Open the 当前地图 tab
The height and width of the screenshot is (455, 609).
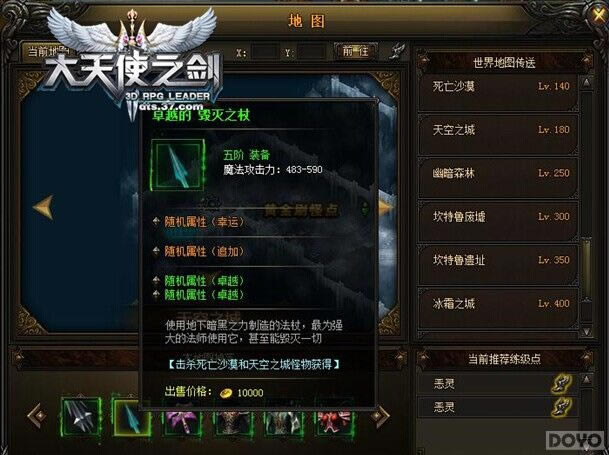pyautogui.click(x=47, y=51)
